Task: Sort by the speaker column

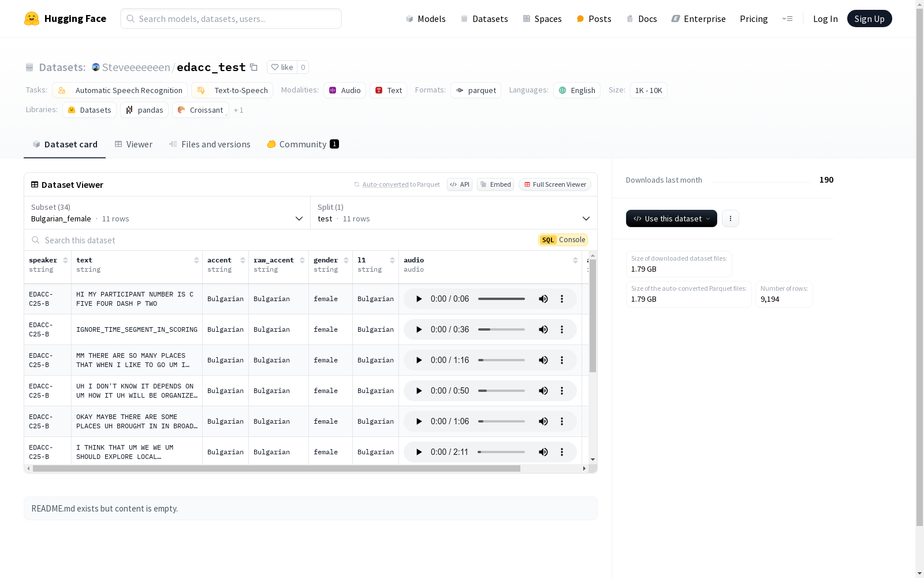Action: (x=65, y=260)
